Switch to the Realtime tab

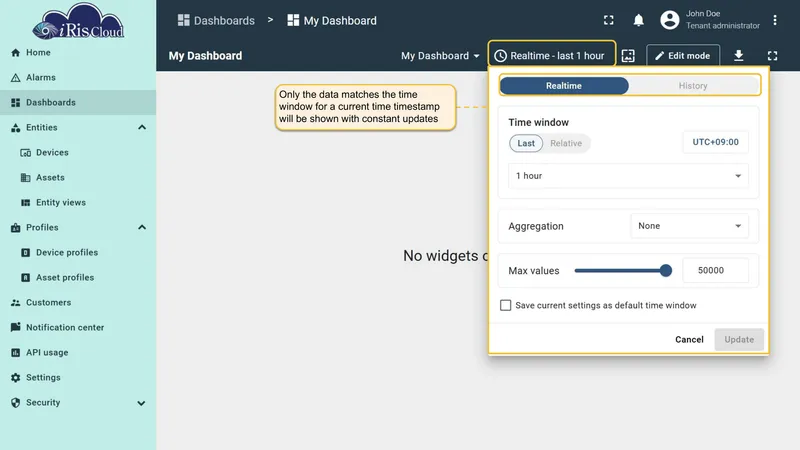(x=564, y=86)
